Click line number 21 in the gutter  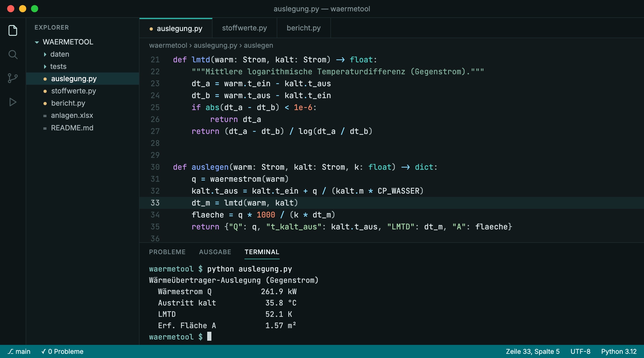(155, 60)
